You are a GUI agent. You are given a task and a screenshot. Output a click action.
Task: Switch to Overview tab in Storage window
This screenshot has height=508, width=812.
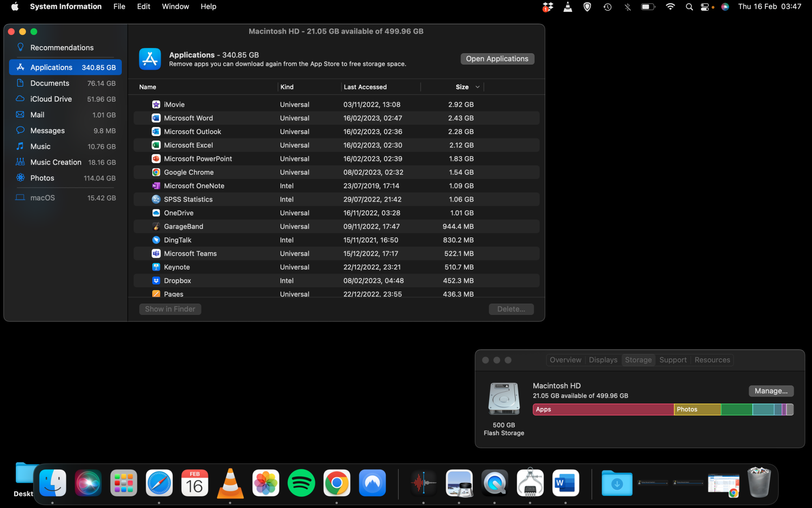(x=565, y=360)
